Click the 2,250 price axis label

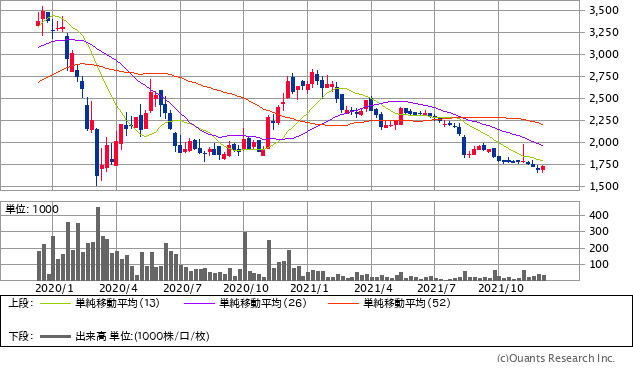point(604,120)
